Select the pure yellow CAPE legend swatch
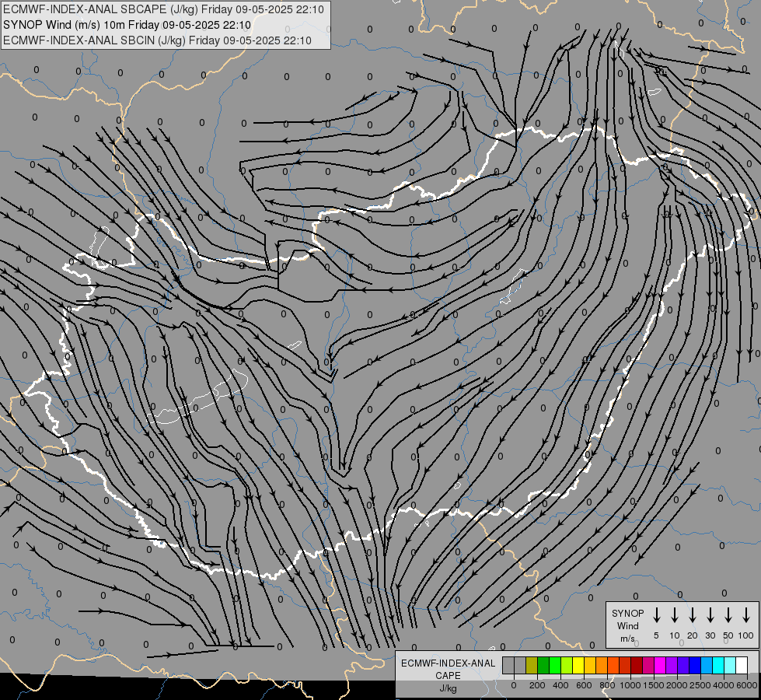The width and height of the screenshot is (761, 700). tap(578, 665)
